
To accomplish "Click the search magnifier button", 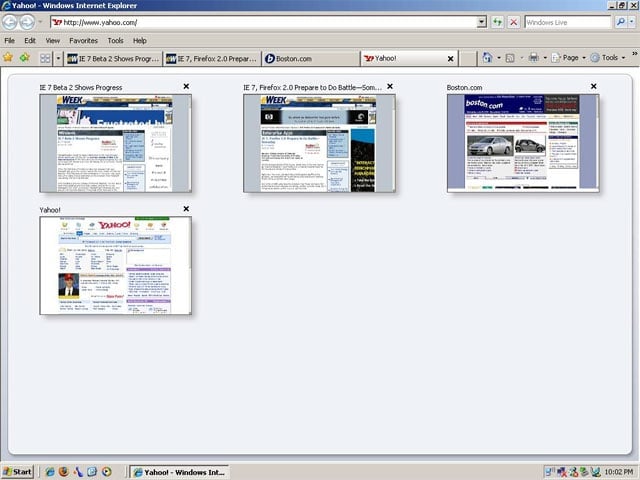I will (x=620, y=22).
